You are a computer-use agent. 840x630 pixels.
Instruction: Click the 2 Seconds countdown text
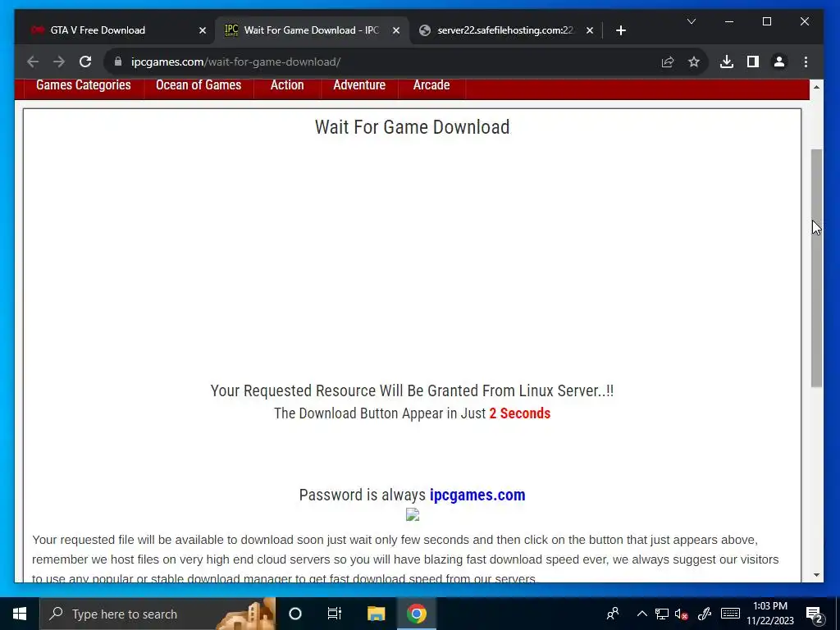point(519,413)
